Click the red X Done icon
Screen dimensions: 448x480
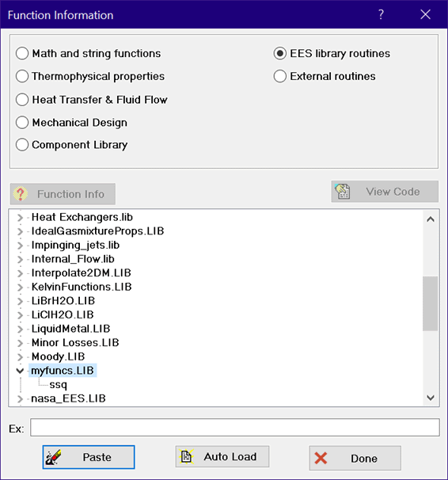coord(321,459)
